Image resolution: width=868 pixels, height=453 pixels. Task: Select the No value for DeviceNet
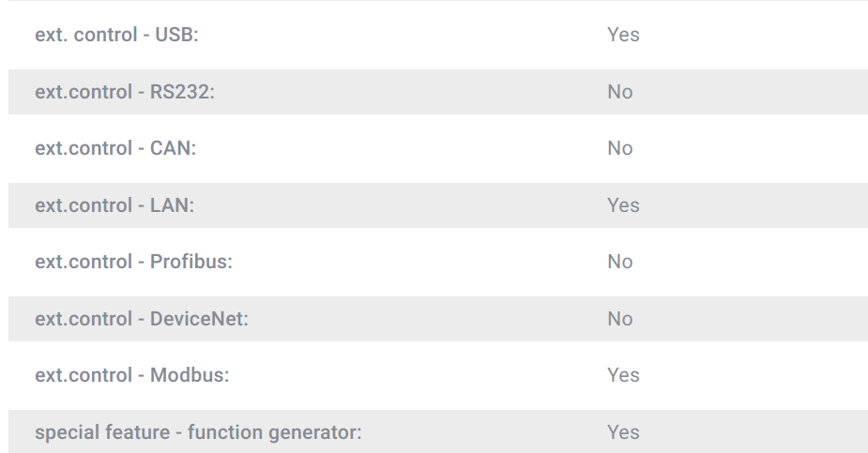(x=620, y=319)
